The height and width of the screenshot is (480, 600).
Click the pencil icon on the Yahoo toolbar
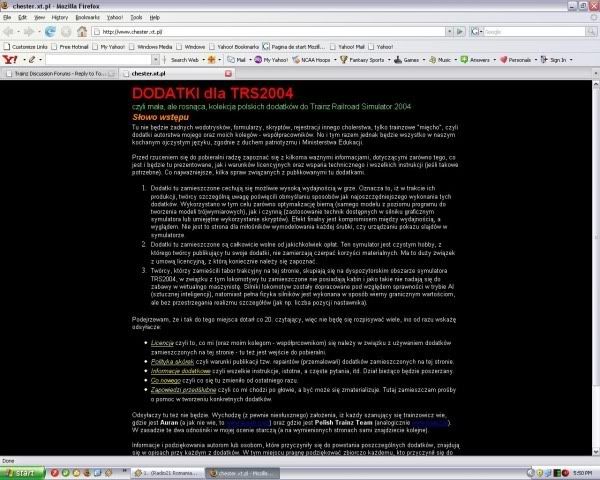pos(32,59)
